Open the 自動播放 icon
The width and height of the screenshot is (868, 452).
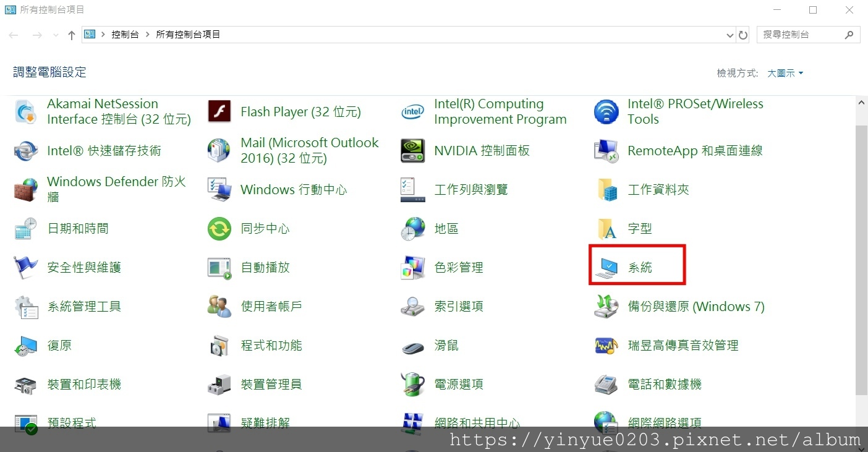(x=219, y=268)
